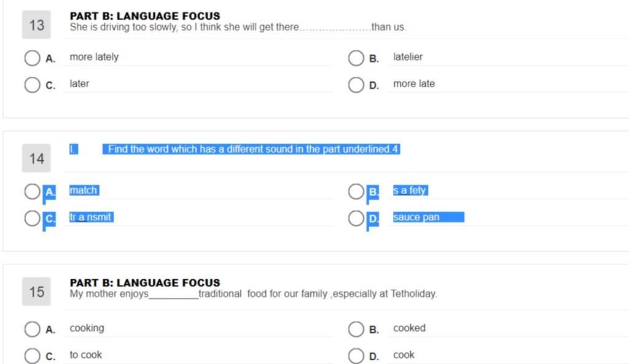Click the 'She is driving too slowly' question

pyautogui.click(x=238, y=27)
